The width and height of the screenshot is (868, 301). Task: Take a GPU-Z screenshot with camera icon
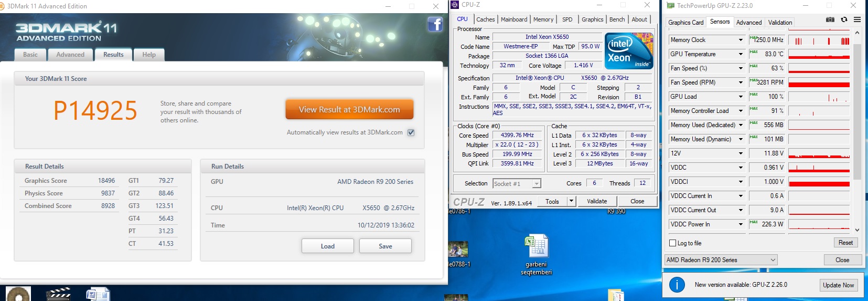[x=830, y=19]
